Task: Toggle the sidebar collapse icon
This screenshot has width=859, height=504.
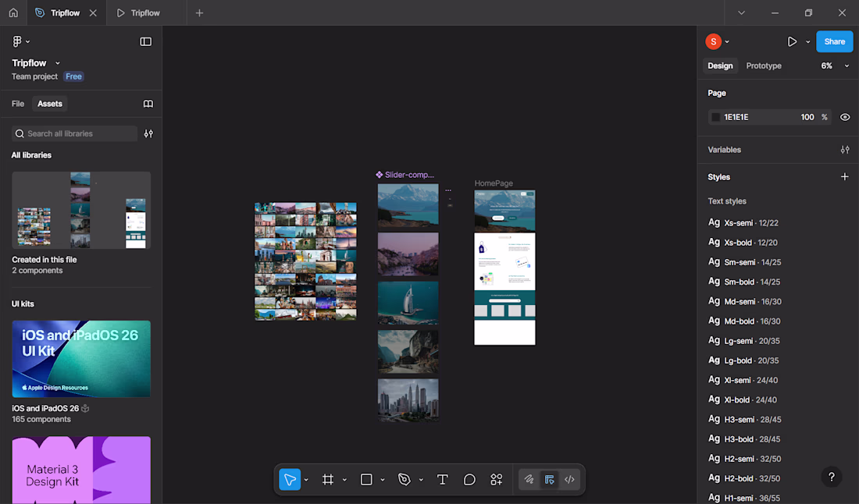Action: [x=146, y=41]
